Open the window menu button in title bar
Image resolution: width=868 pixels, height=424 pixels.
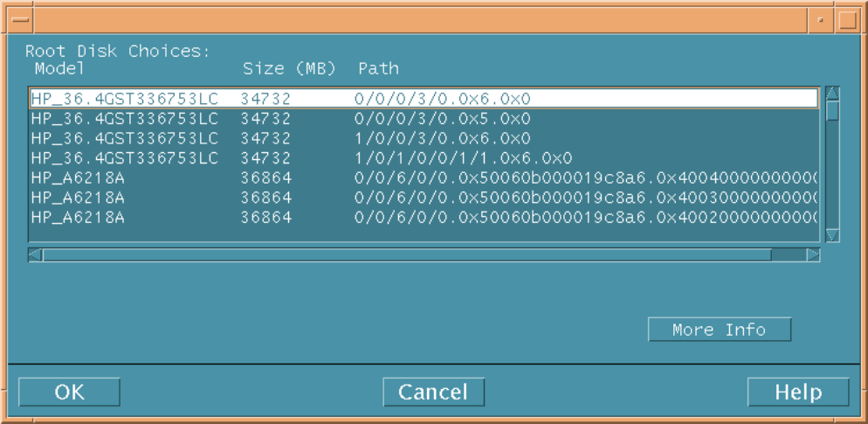20,19
